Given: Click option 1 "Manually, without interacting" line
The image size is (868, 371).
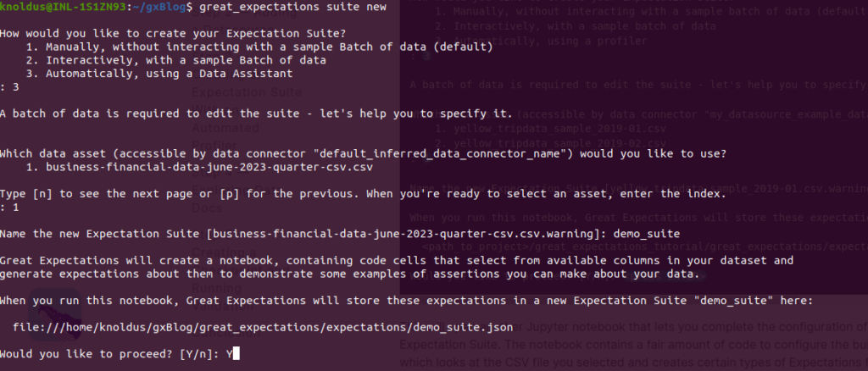Looking at the screenshot, I should point(268,47).
